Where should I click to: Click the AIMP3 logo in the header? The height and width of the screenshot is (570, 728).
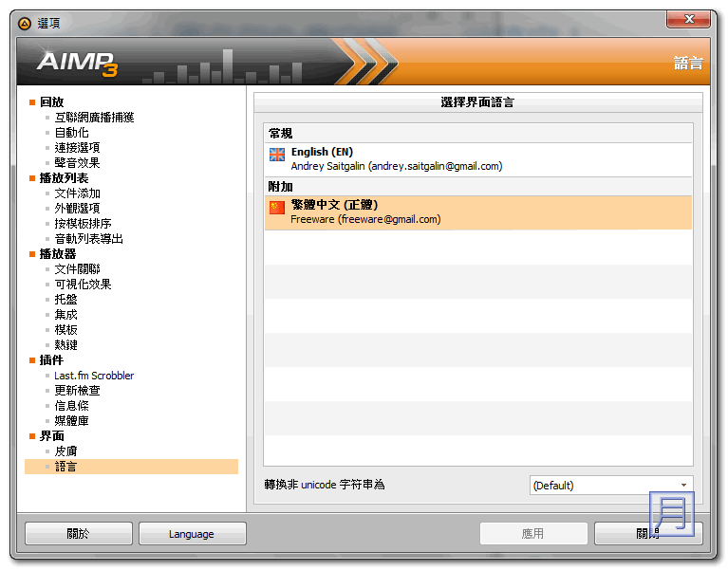pyautogui.click(x=78, y=64)
